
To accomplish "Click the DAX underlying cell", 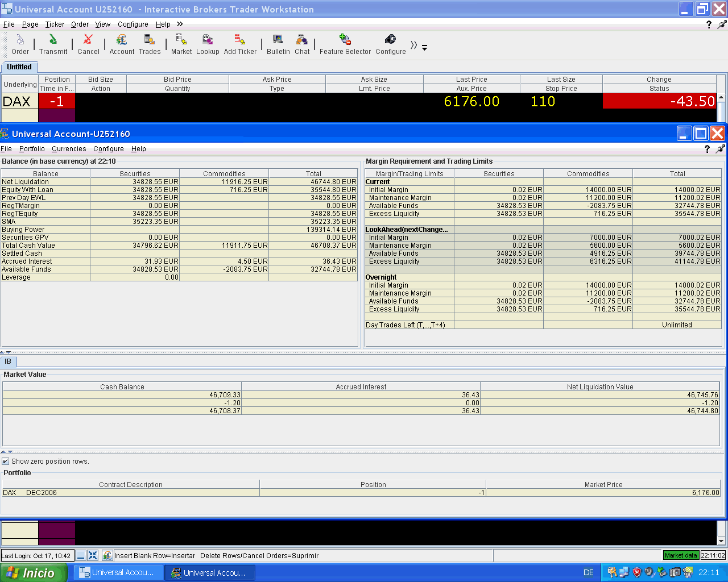I will click(19, 101).
